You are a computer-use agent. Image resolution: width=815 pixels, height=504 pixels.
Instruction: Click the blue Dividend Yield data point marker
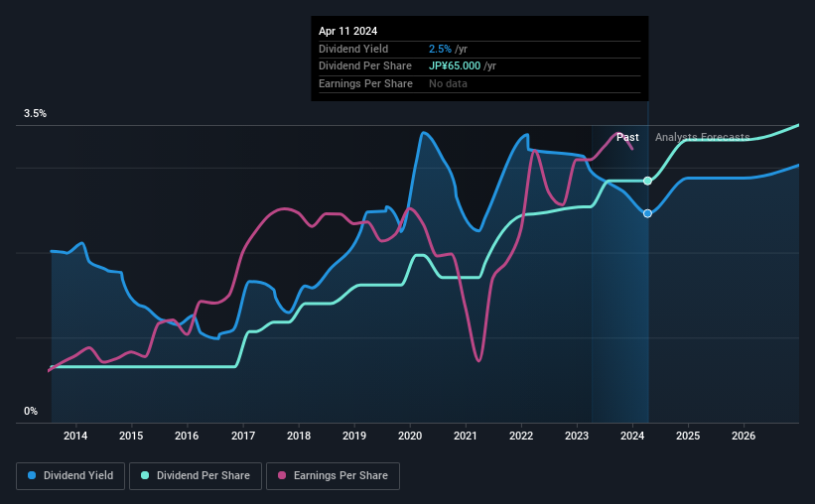click(x=647, y=213)
